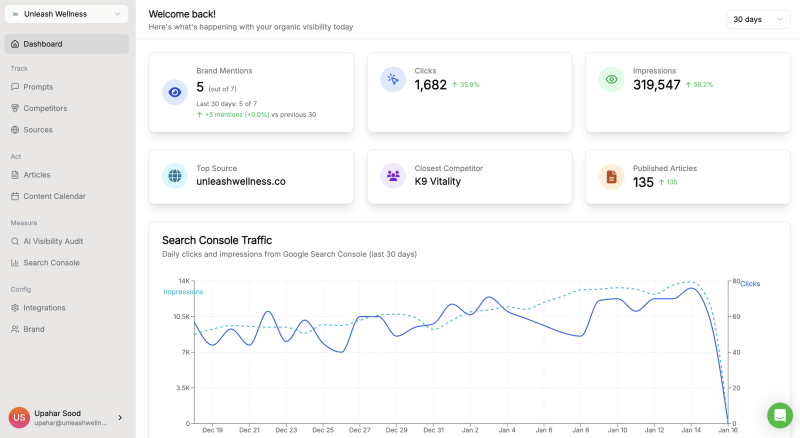Click the K9 Vitality competitor card
The image size is (800, 438).
tap(469, 177)
